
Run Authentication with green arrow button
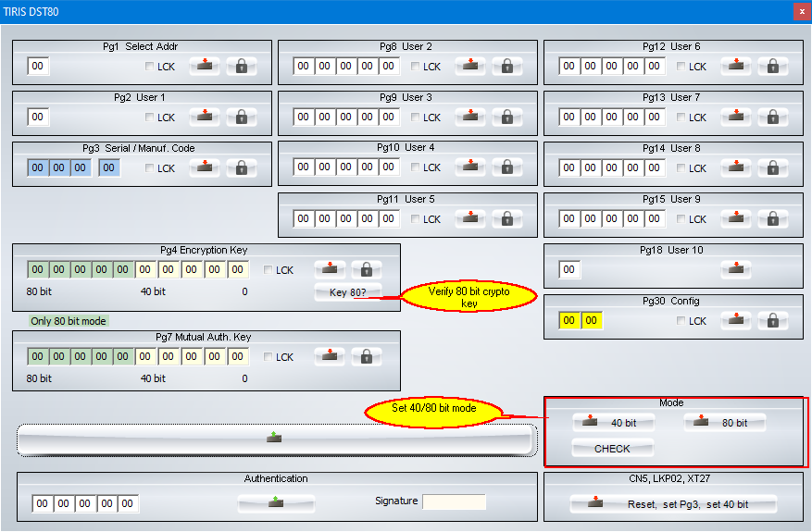pyautogui.click(x=276, y=502)
